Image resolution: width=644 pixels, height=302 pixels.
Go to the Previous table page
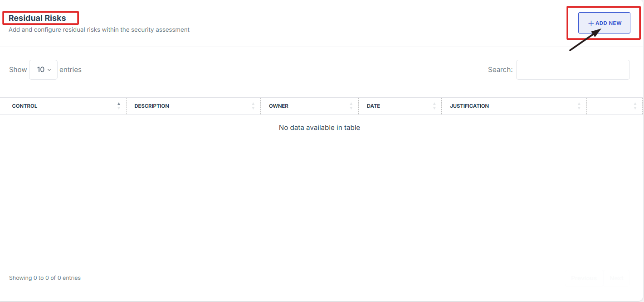click(x=584, y=278)
